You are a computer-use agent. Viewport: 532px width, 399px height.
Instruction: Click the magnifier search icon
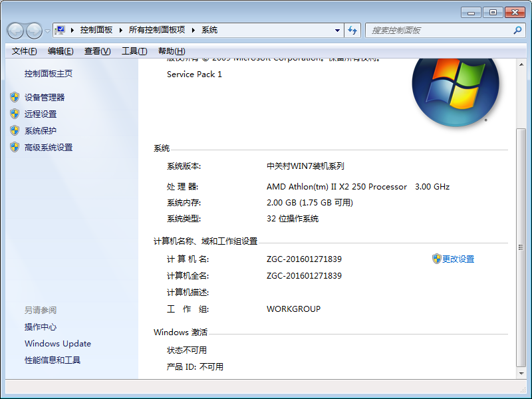pyautogui.click(x=517, y=30)
